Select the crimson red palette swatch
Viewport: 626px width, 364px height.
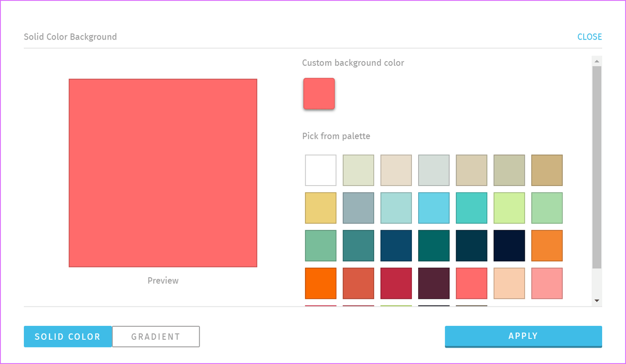tap(396, 284)
